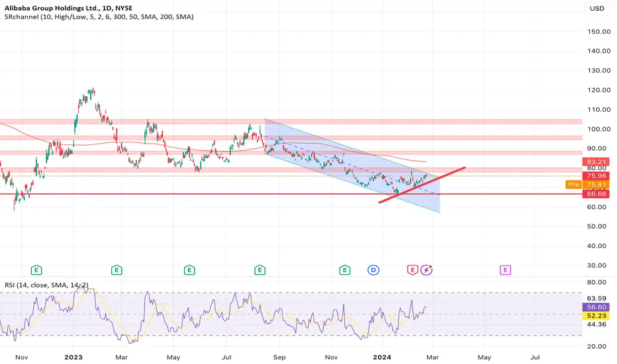617x364 pixels.
Task: Click the 110.00 price axis label
Action: [x=598, y=109]
